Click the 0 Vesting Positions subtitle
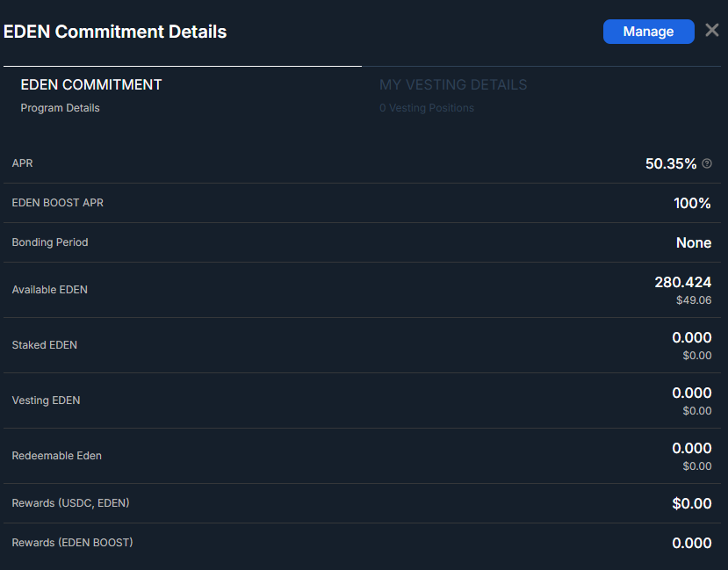 pyautogui.click(x=427, y=108)
